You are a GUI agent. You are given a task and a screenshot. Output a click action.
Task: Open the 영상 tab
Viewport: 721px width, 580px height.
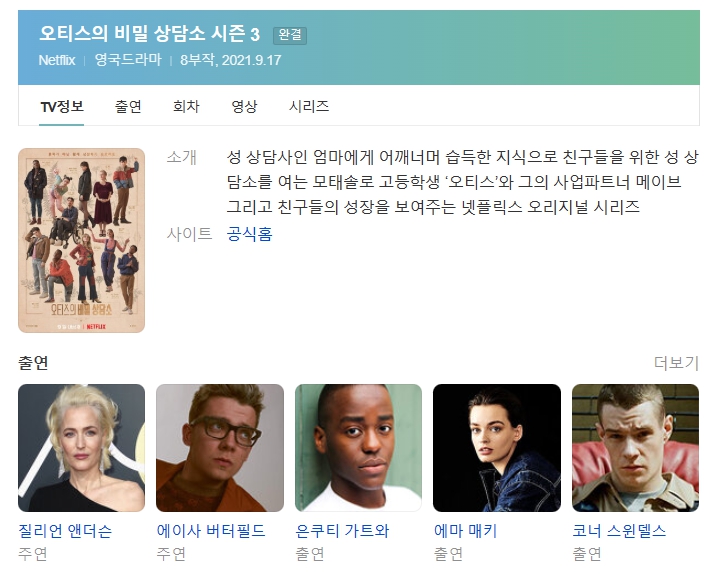(x=244, y=107)
